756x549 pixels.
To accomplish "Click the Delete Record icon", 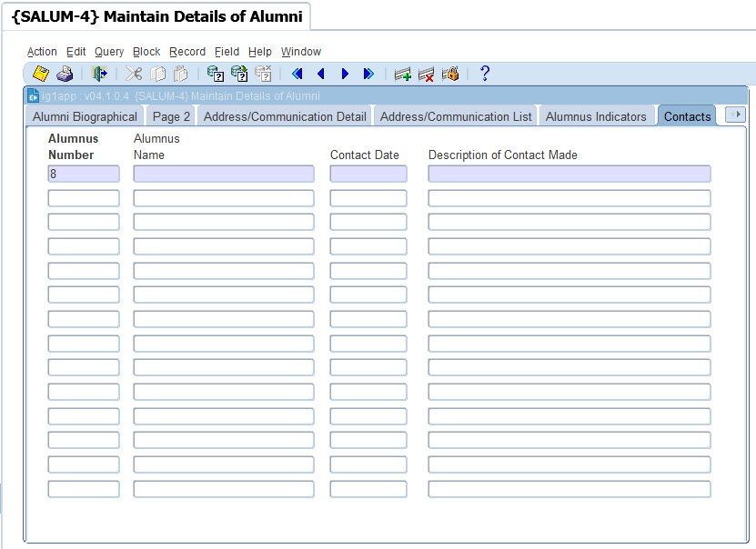I will 426,74.
